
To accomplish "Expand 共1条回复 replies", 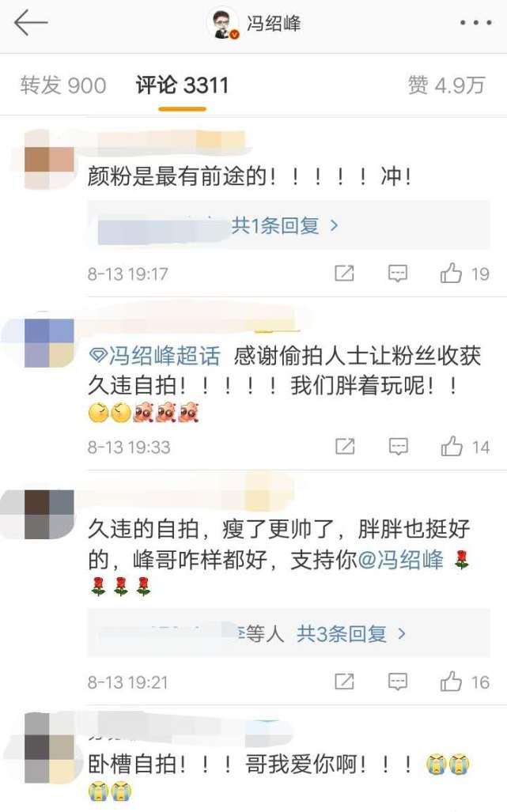I will tap(284, 225).
